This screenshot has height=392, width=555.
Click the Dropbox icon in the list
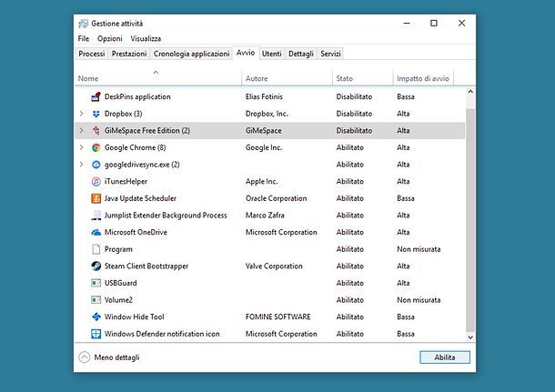click(96, 114)
